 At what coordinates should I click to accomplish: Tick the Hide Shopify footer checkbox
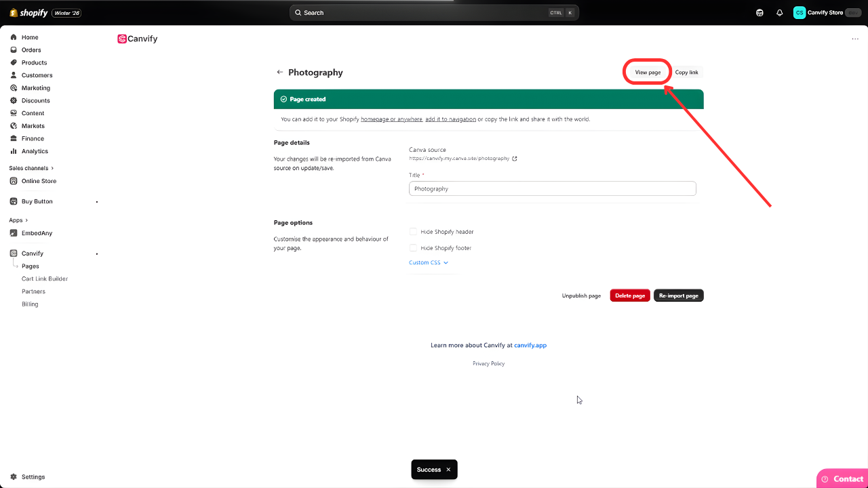pos(413,248)
